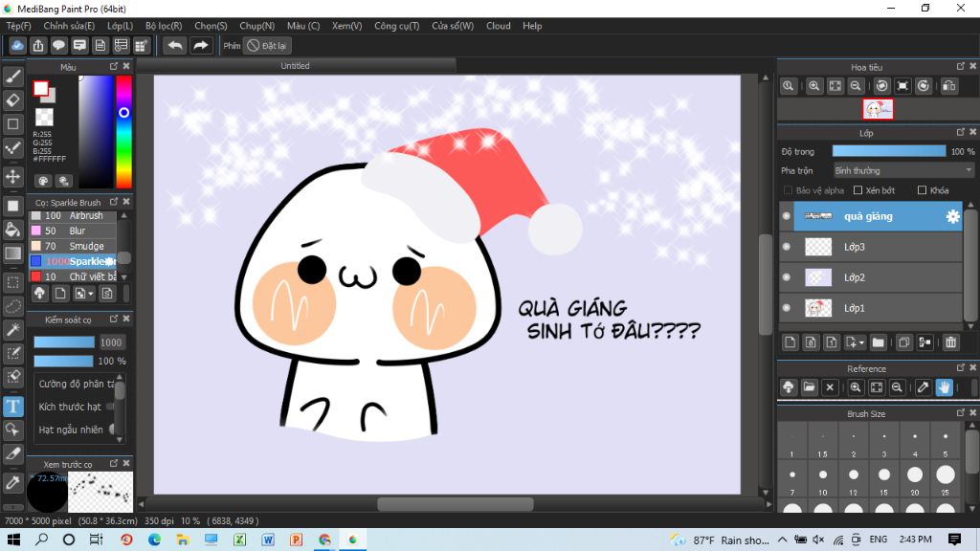Zoom out on the Navigator panel
The width and height of the screenshot is (980, 551).
point(857,86)
